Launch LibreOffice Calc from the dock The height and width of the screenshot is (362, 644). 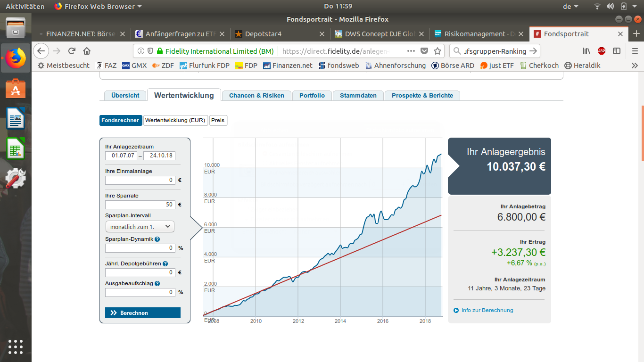point(16,148)
